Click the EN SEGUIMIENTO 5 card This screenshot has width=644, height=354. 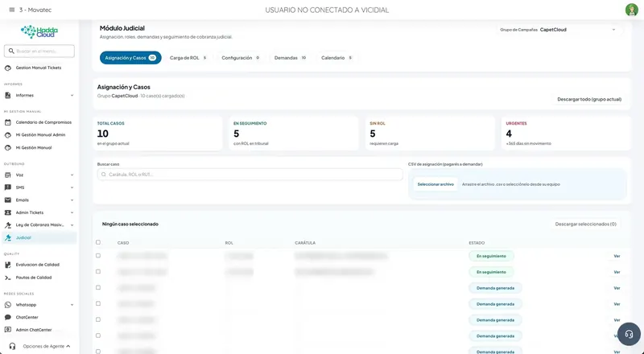pyautogui.click(x=294, y=134)
